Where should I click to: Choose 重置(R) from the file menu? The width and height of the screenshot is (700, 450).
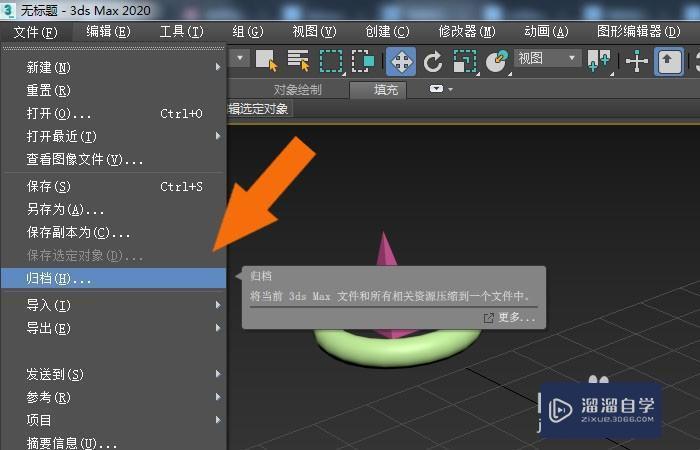pos(113,91)
